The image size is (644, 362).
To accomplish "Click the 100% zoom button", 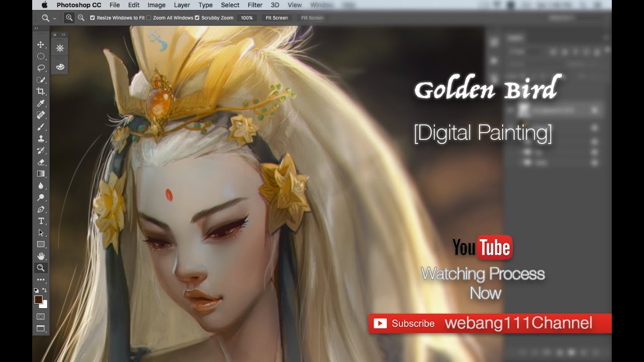I will 247,18.
